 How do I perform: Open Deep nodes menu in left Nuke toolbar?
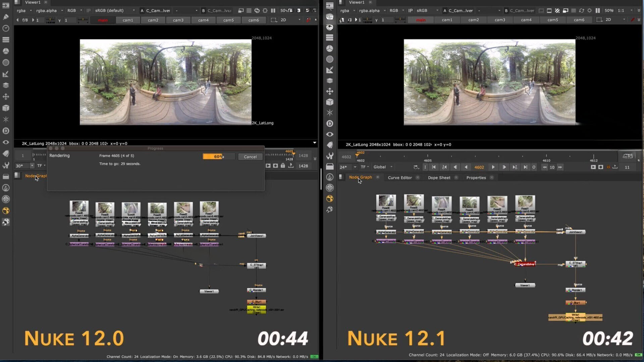[6, 131]
